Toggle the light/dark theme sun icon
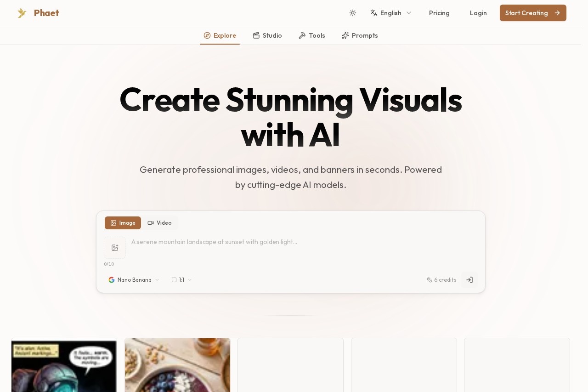 coord(353,13)
